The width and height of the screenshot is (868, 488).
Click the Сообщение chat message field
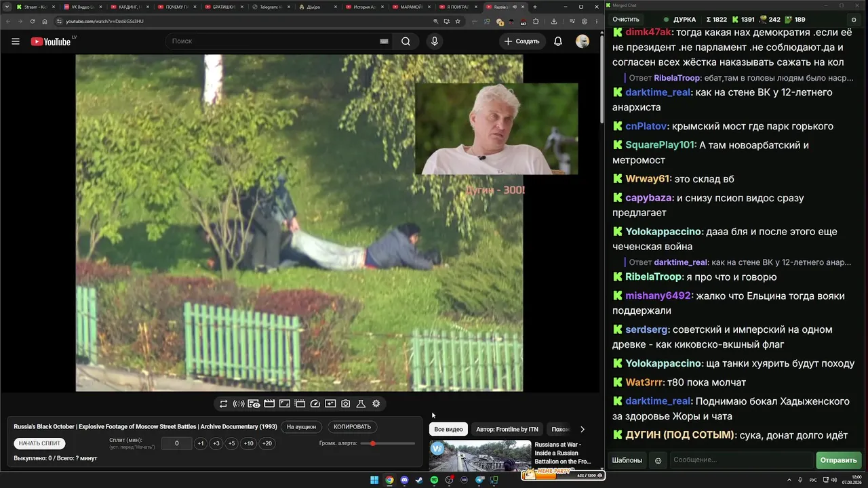741,460
